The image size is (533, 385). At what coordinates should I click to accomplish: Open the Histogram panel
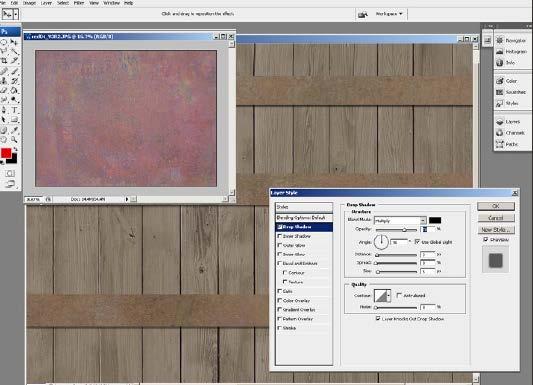(x=512, y=51)
